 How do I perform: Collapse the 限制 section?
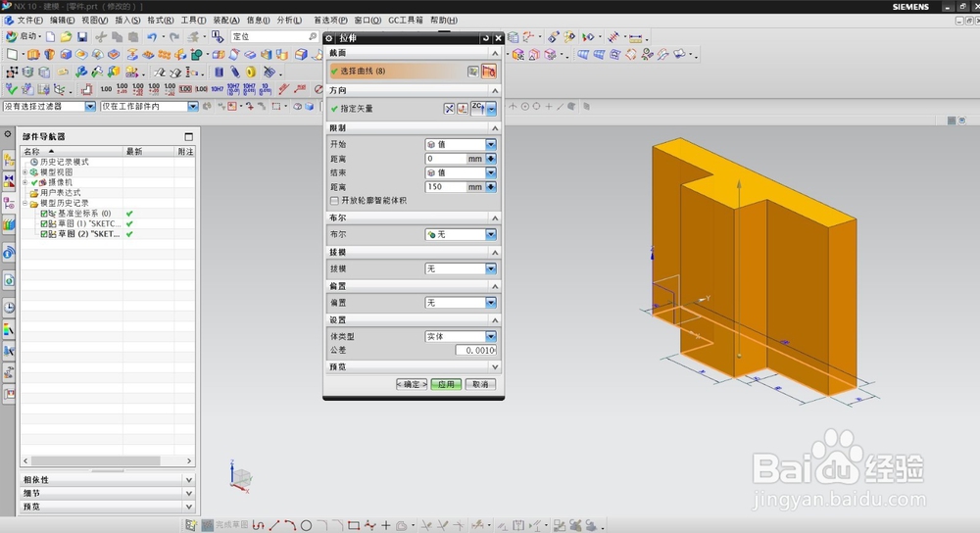(x=495, y=128)
